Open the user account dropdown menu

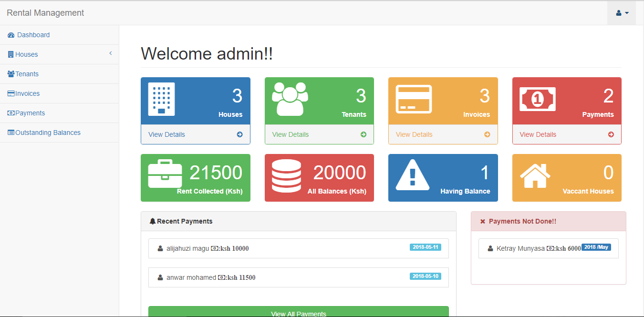pos(622,13)
